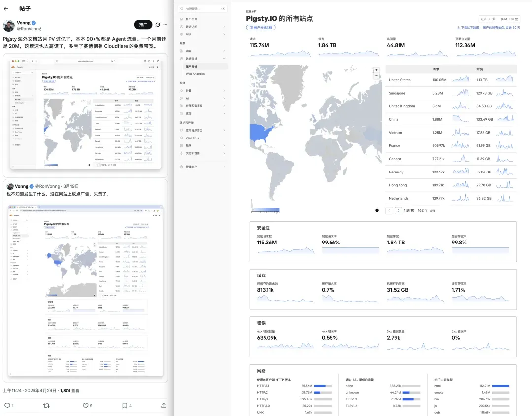Image resolution: width=532 pixels, height=416 pixels.
Task: Click the 99.66% encrypted request rate
Action: pyautogui.click(x=331, y=243)
